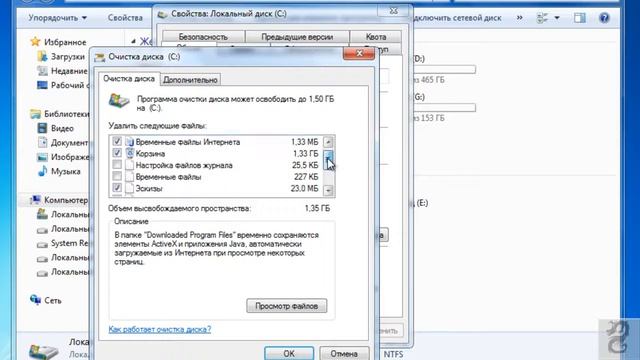Open the Музыка library

(x=65, y=171)
